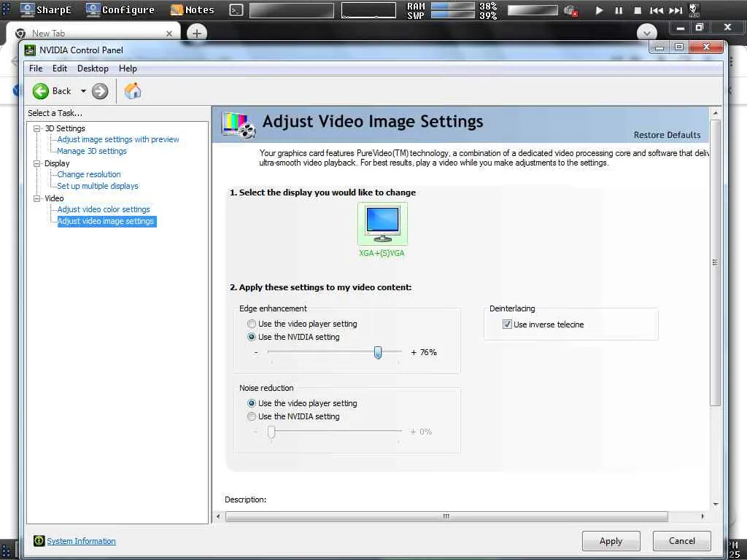Image resolution: width=747 pixels, height=560 pixels.
Task: Click the Edge enhancement 76% value
Action: (x=428, y=352)
